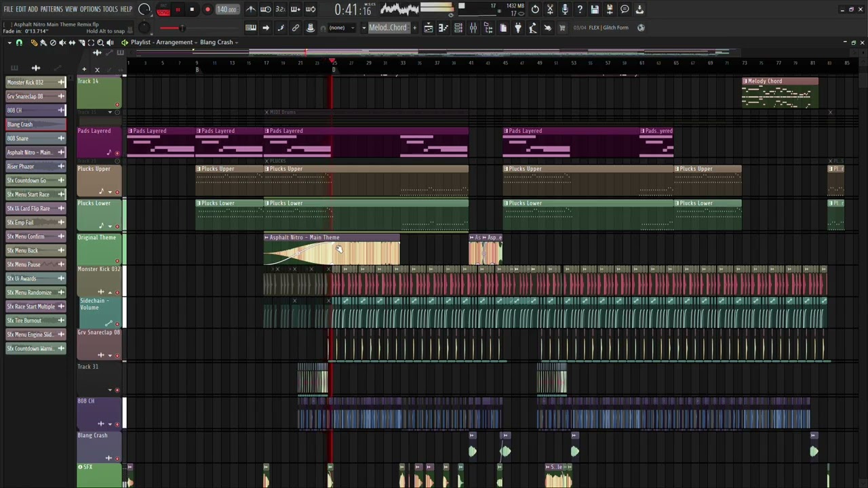Screen dimensions: 868x488
Task: Mute the Blang Crash track
Action: click(117, 458)
